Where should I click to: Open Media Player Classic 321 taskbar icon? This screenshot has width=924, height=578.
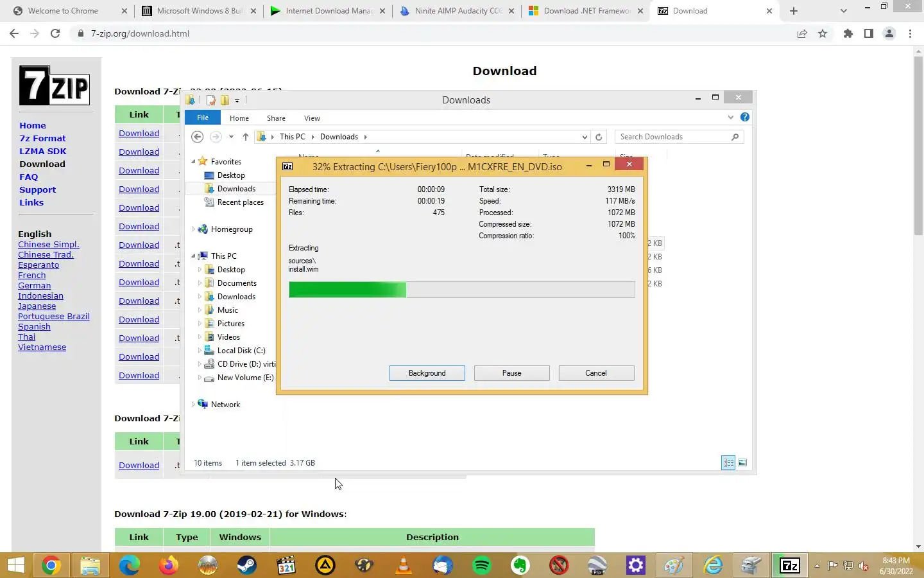(x=286, y=565)
